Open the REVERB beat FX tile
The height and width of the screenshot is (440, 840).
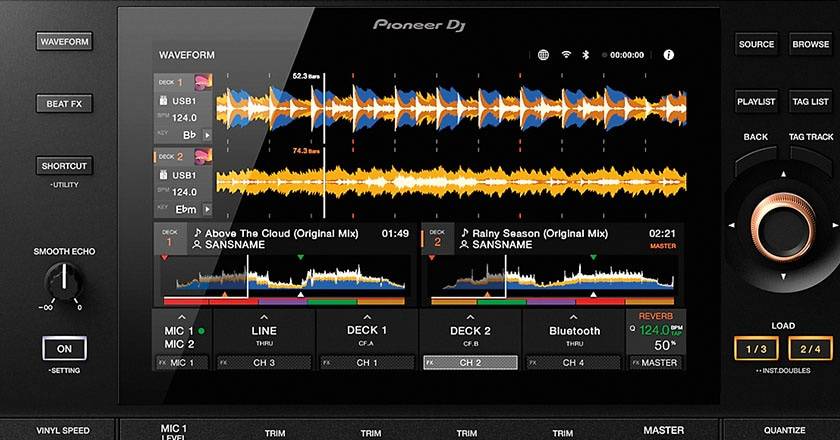pyautogui.click(x=655, y=332)
